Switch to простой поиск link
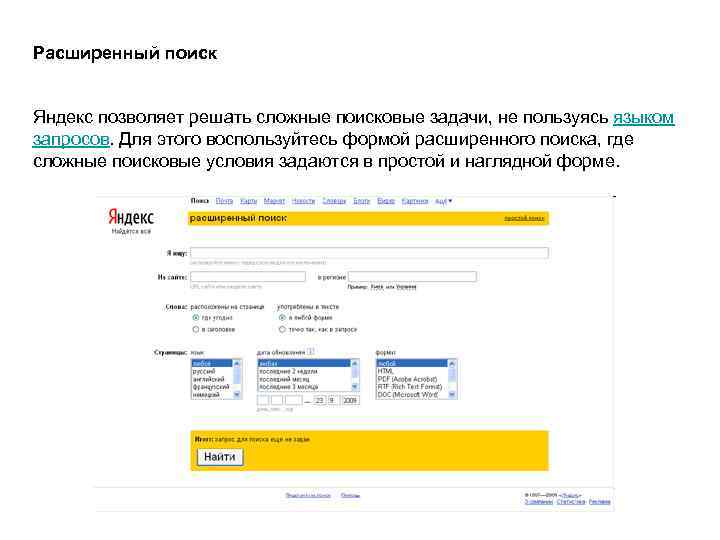The height and width of the screenshot is (540, 720). click(x=524, y=218)
